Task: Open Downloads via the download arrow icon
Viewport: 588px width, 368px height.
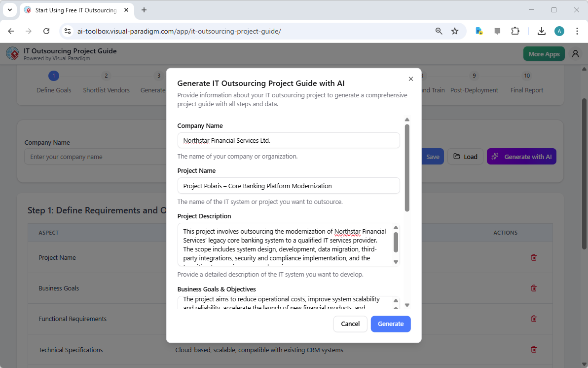Action: pos(541,31)
